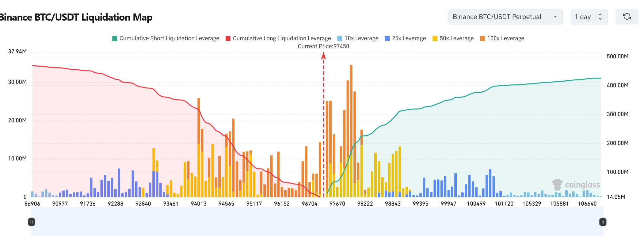
Task: Click the coinglass watermark logo
Action: point(576,184)
